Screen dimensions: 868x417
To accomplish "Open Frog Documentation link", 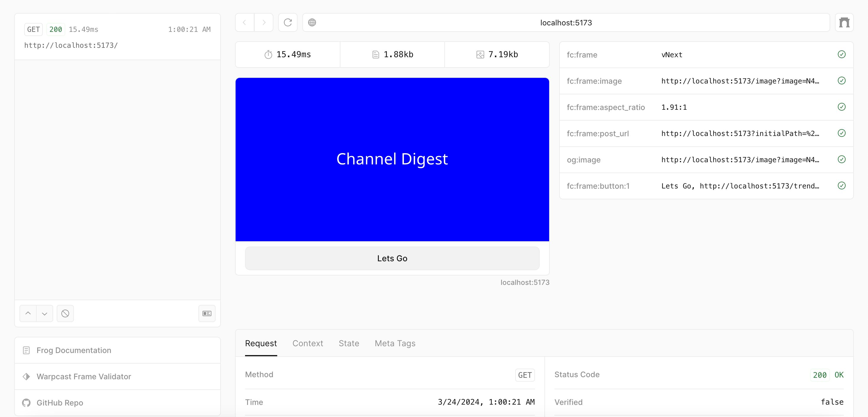I will (x=117, y=350).
